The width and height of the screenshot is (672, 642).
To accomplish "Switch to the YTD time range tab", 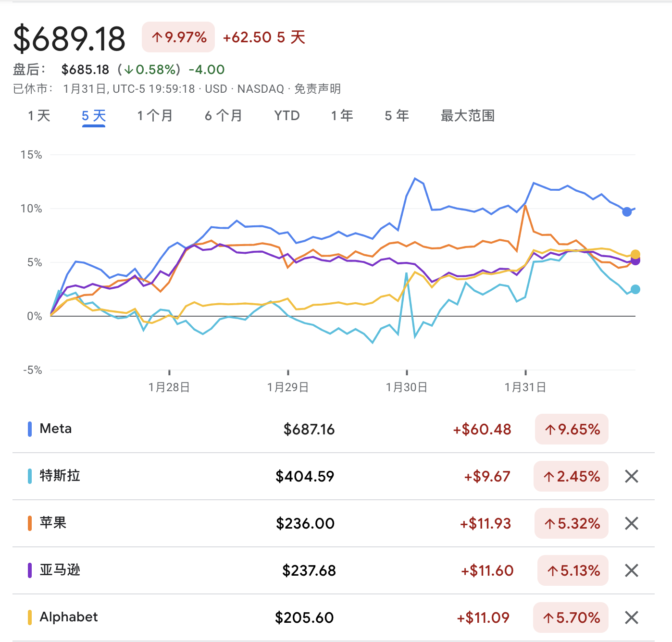I will [x=286, y=116].
